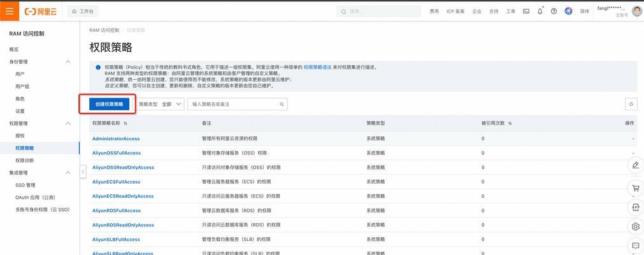Go to 概览 in the sidebar

point(14,49)
